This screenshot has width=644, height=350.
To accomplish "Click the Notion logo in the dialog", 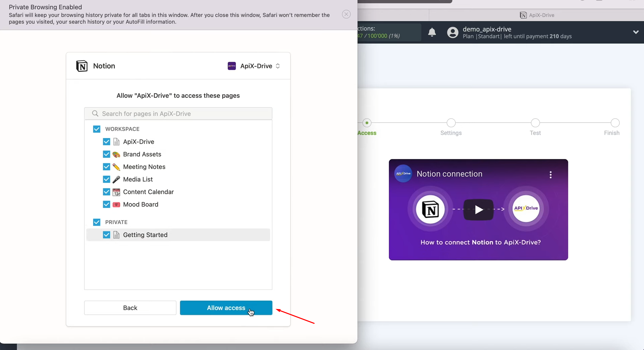I will (x=81, y=66).
